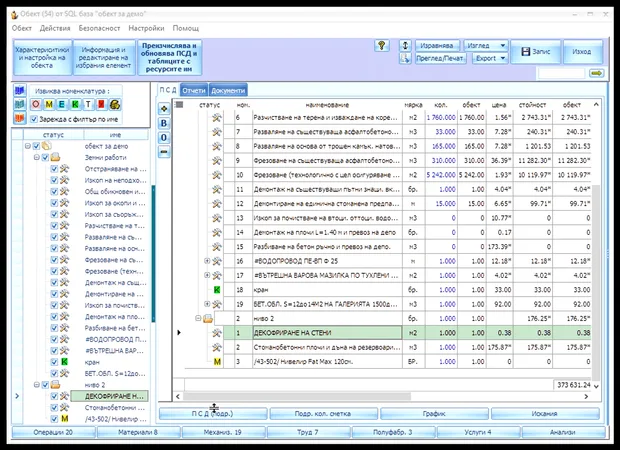This screenshot has height=450, width=620.
Task: Open the Безопасност menu
Action: pyautogui.click(x=99, y=28)
